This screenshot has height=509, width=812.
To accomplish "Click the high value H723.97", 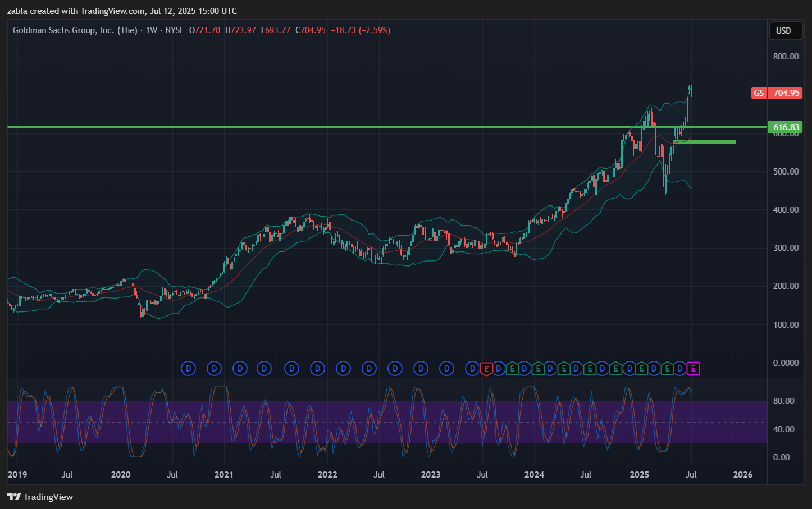I will coord(240,30).
